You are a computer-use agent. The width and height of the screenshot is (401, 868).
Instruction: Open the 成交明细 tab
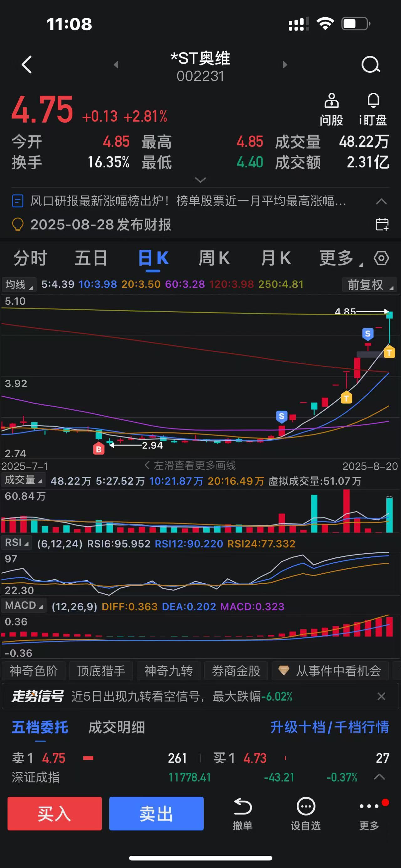click(117, 727)
